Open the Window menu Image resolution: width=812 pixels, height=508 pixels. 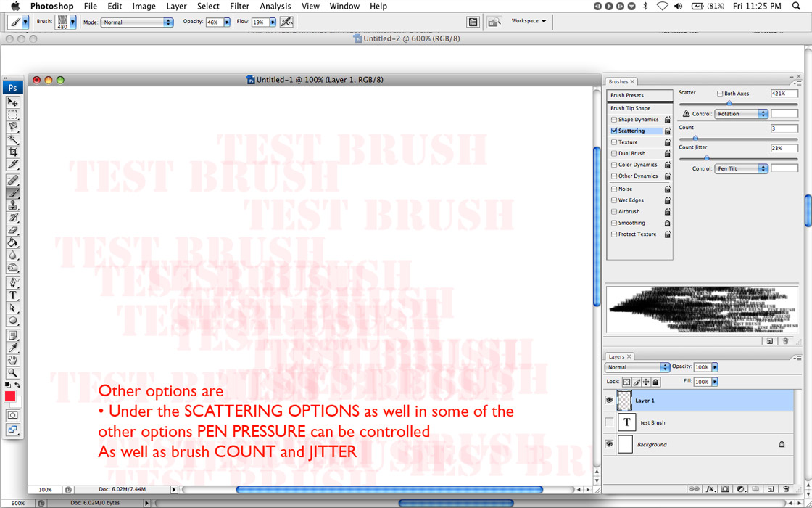[344, 7]
